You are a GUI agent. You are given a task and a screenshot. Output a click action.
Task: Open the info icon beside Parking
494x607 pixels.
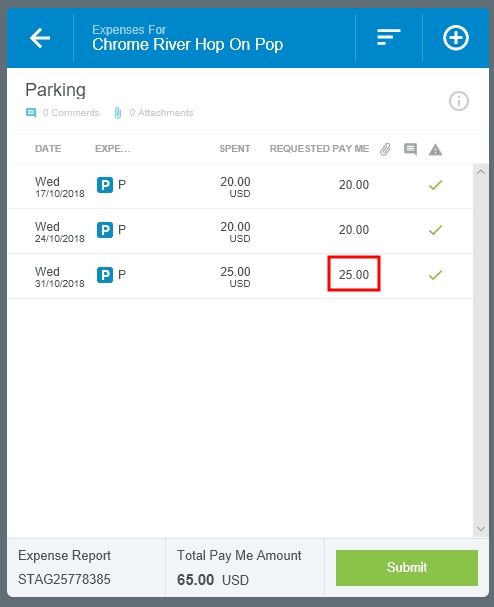459,101
